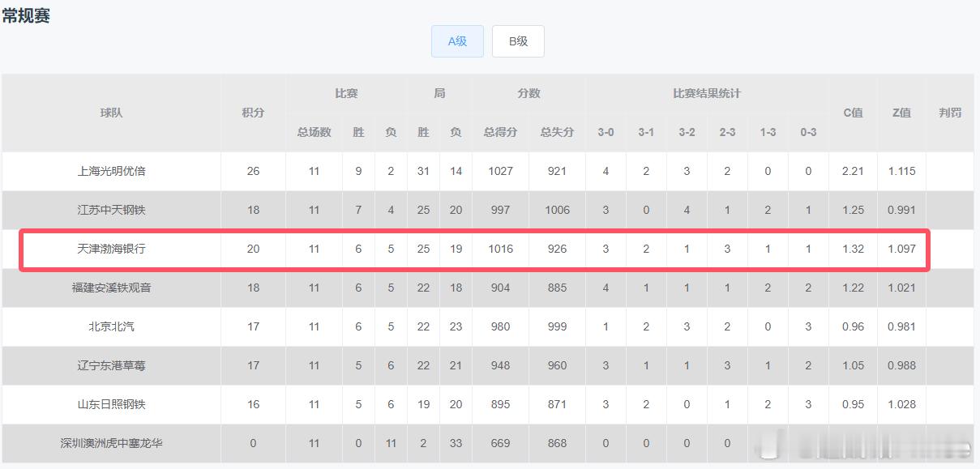The width and height of the screenshot is (980, 469).
Task: Click total score 1027
Action: pos(500,171)
